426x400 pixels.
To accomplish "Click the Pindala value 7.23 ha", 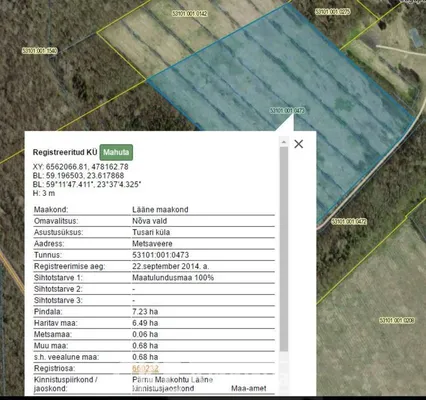I will [x=145, y=312].
